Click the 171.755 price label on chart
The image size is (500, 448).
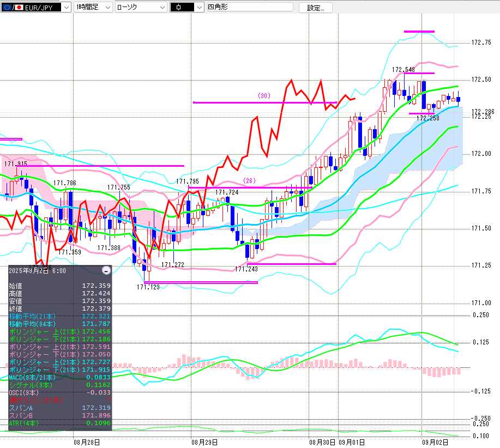[x=119, y=187]
